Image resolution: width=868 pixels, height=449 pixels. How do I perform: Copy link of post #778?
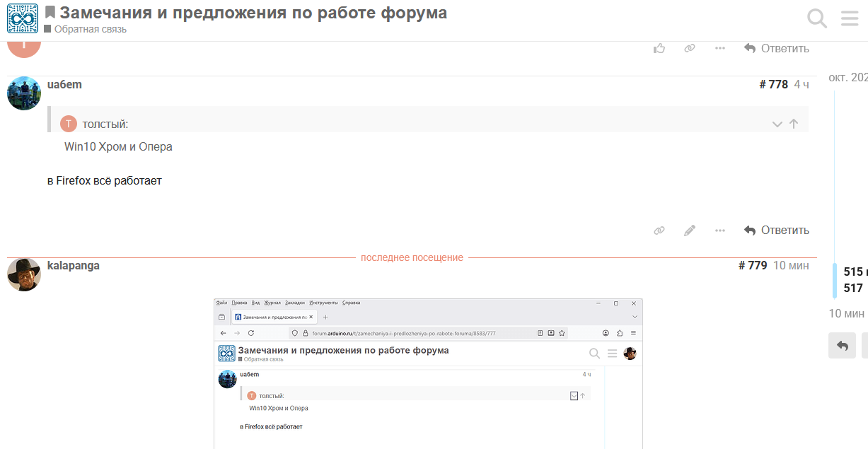(x=659, y=231)
